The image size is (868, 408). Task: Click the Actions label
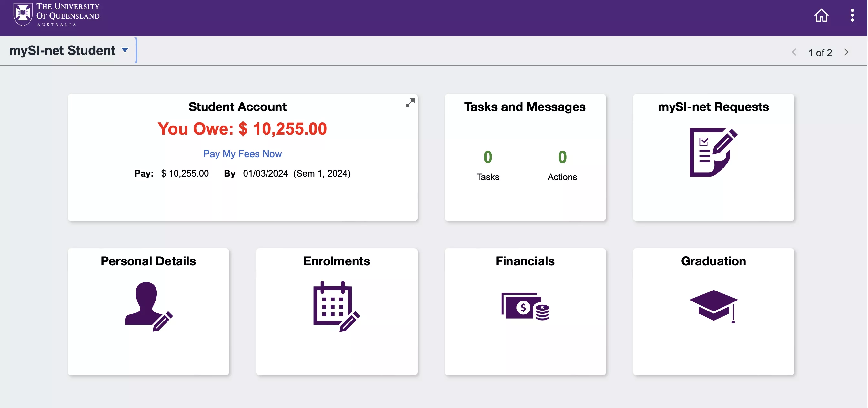pyautogui.click(x=562, y=177)
